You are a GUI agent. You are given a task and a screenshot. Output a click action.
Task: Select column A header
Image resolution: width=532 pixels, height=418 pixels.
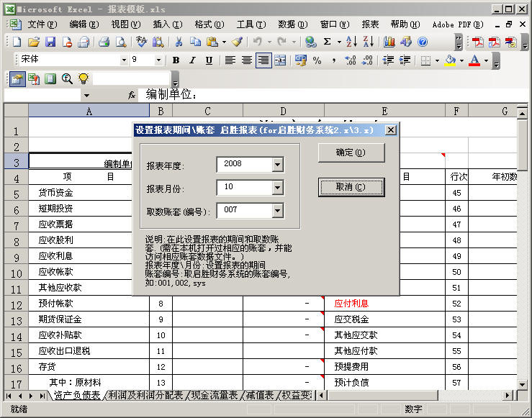click(89, 111)
